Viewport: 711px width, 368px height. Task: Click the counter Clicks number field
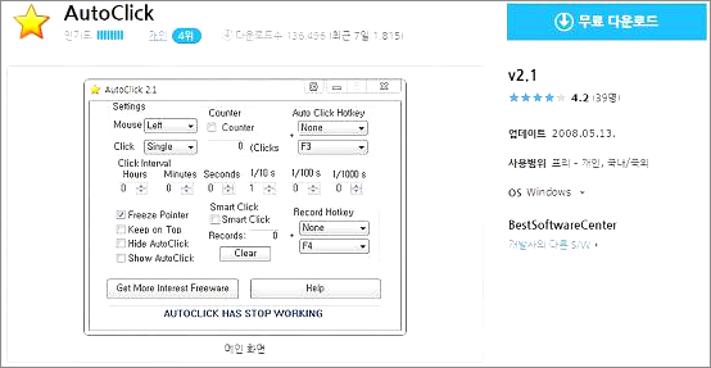coord(226,146)
